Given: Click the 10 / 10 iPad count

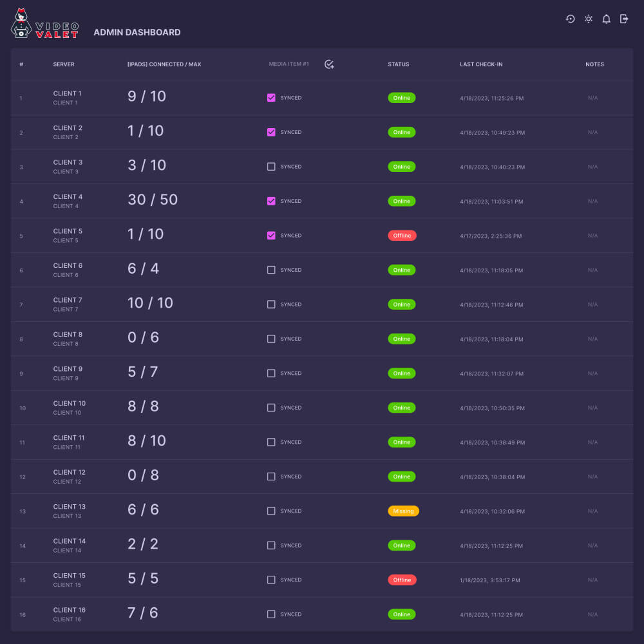Looking at the screenshot, I should [x=150, y=303].
